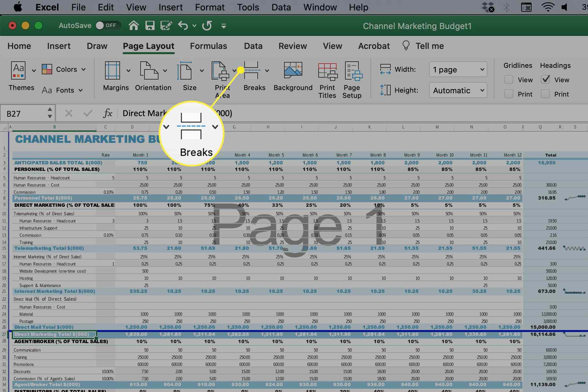
Task: Select row 15 header
Action: [x=4, y=248]
